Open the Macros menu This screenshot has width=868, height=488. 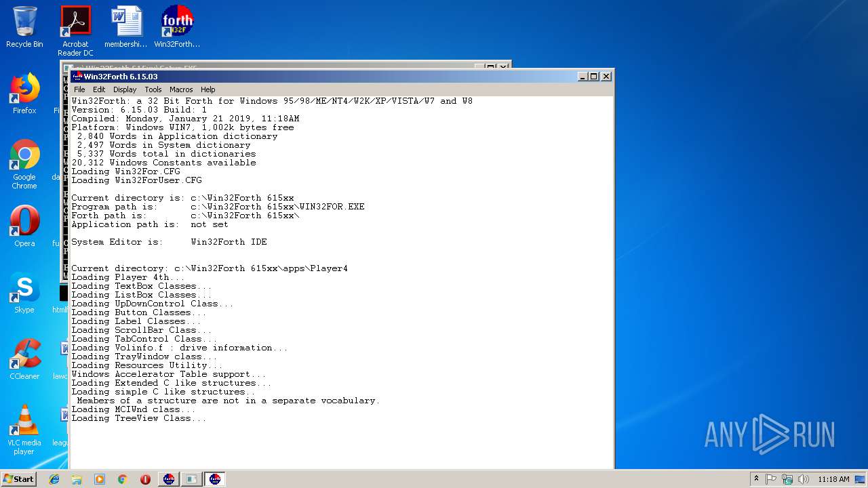click(x=181, y=89)
